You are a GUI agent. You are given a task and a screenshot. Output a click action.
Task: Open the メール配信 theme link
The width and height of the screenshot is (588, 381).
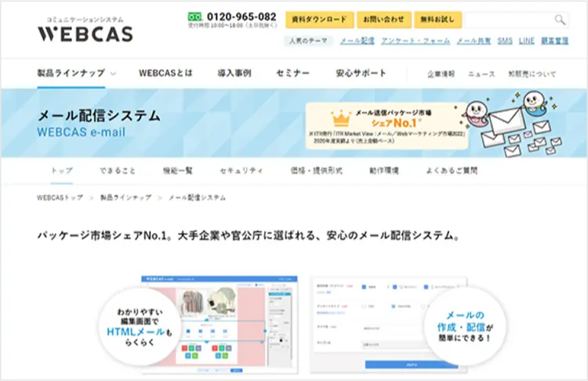coord(357,41)
